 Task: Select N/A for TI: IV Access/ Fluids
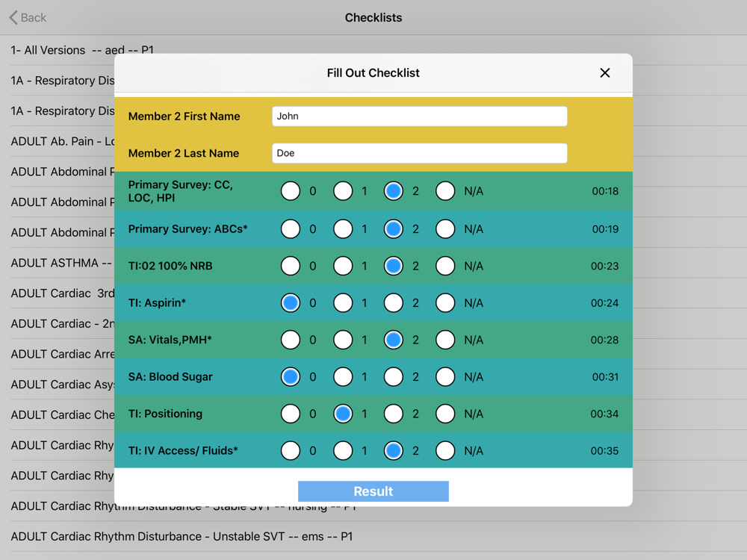[x=445, y=450]
